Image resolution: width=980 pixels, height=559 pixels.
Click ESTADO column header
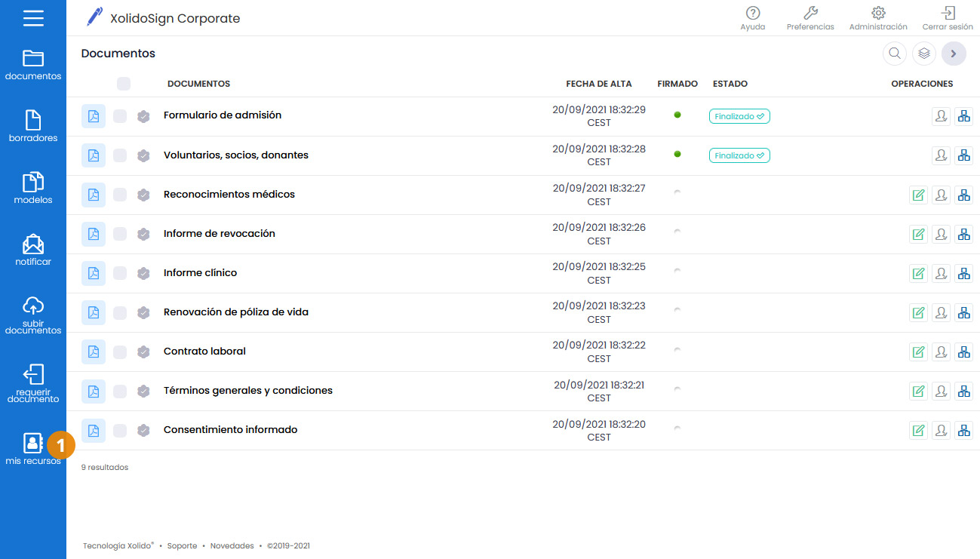click(730, 84)
